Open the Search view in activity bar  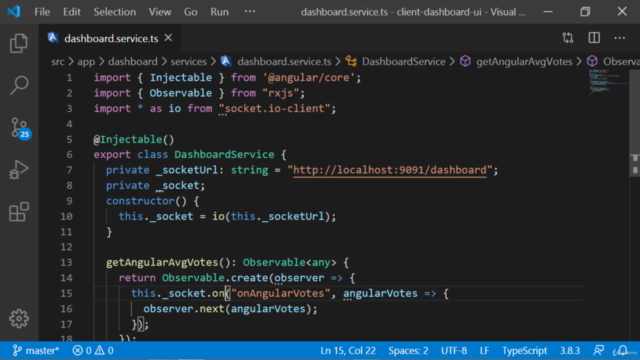(x=19, y=85)
